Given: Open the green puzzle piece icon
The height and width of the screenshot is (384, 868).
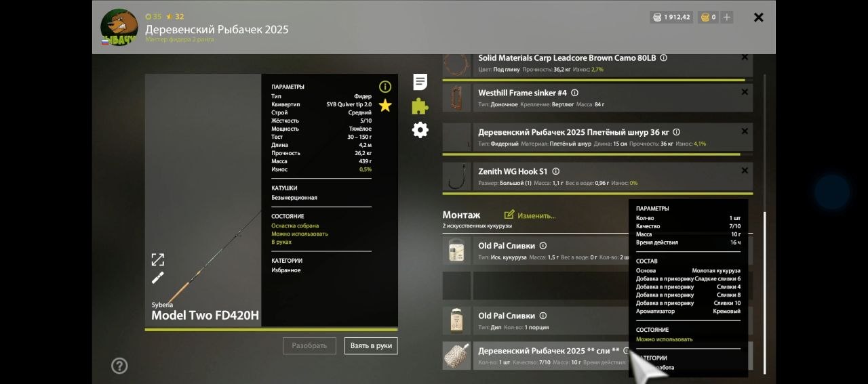Looking at the screenshot, I should point(420,106).
